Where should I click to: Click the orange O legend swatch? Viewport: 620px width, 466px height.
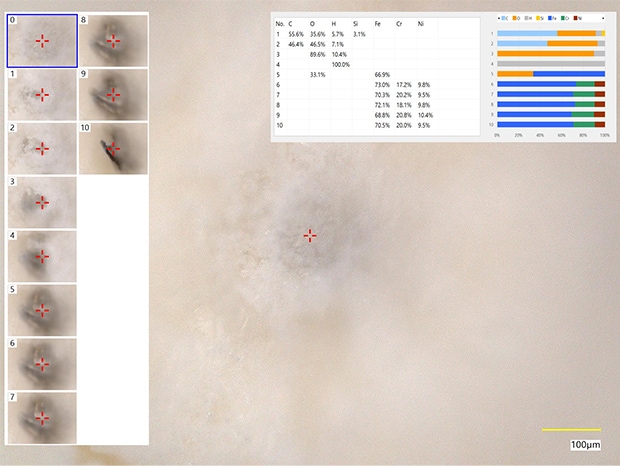516,19
